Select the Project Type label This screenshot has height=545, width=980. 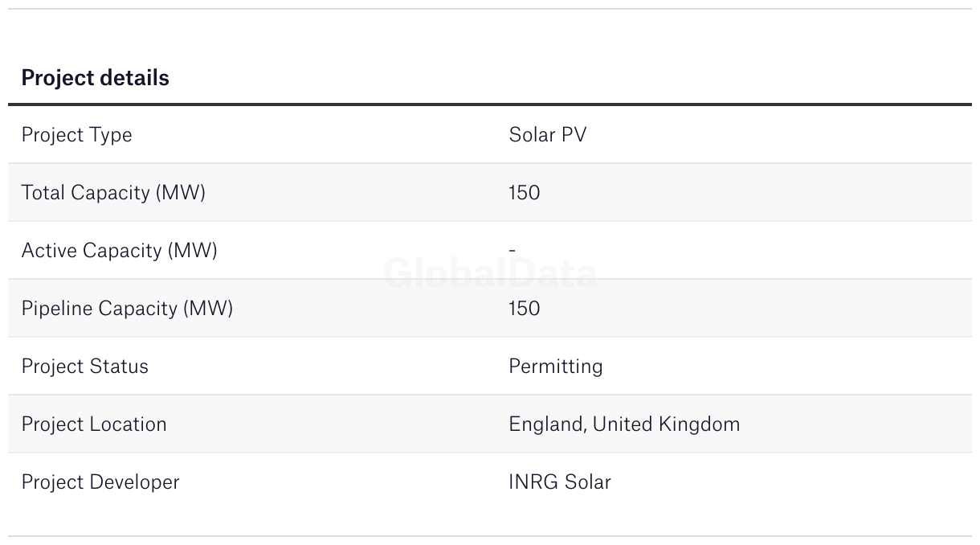76,135
